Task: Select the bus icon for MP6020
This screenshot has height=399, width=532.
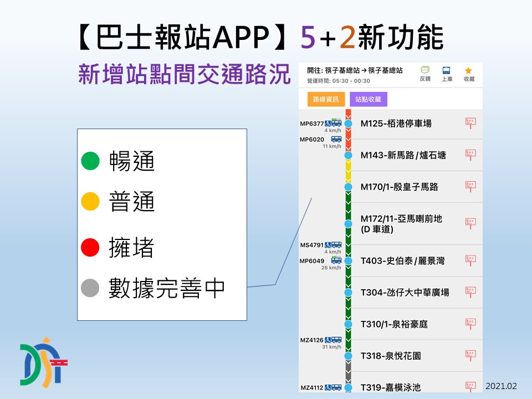Action: [x=336, y=139]
